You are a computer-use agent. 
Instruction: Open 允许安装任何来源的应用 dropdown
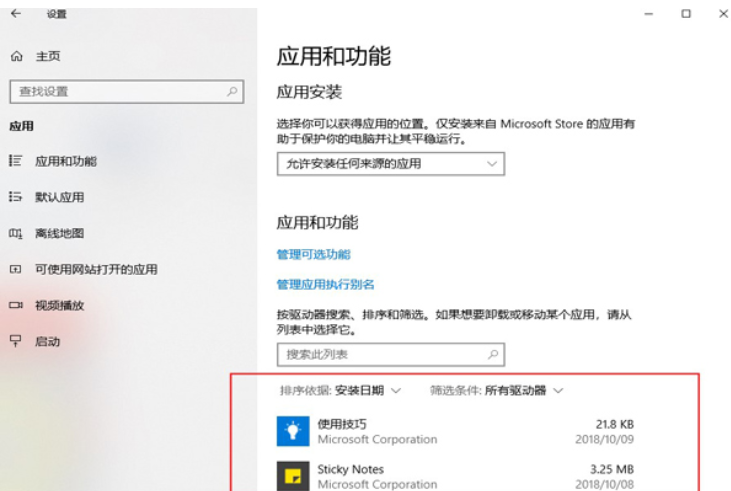click(x=391, y=164)
